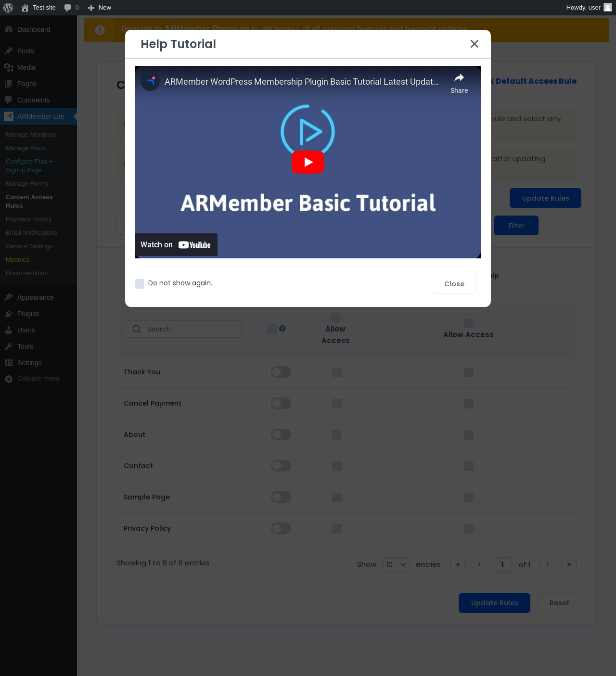The image size is (616, 676).
Task: Click the page number input field
Action: [x=502, y=564]
